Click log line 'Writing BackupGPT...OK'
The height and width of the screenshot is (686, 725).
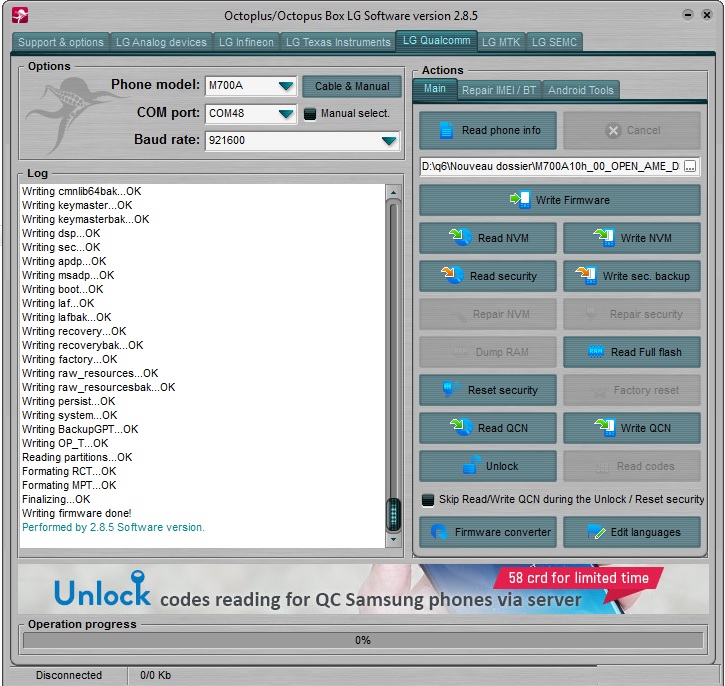(80, 429)
